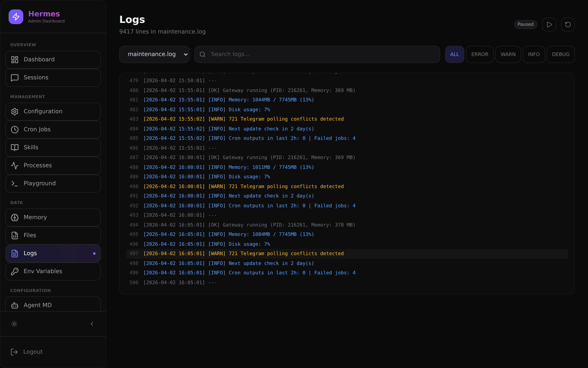
Task: Click log line 496 Disk usage
Action: 347,244
